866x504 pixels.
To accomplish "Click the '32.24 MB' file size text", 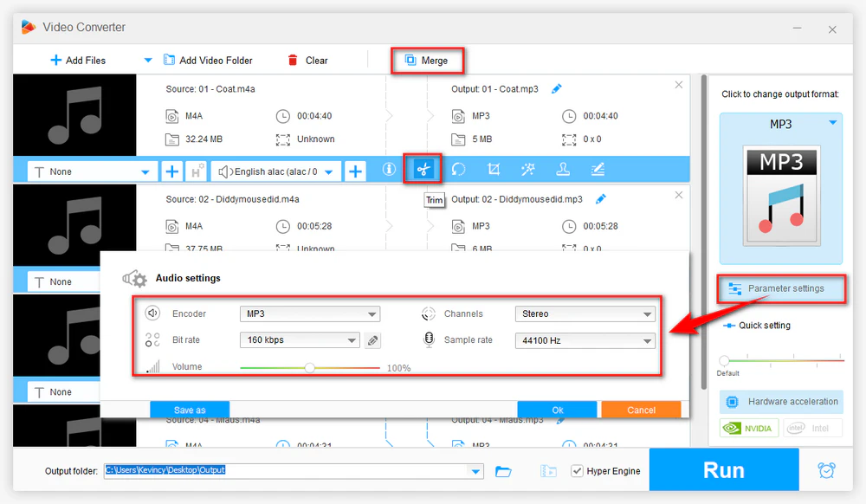I will click(204, 139).
